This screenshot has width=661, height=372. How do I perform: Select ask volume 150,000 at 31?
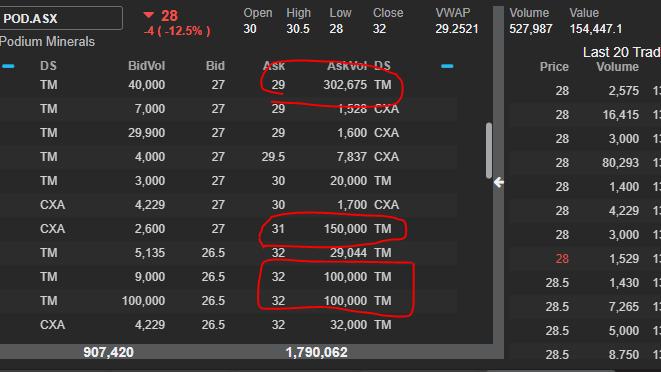[345, 229]
